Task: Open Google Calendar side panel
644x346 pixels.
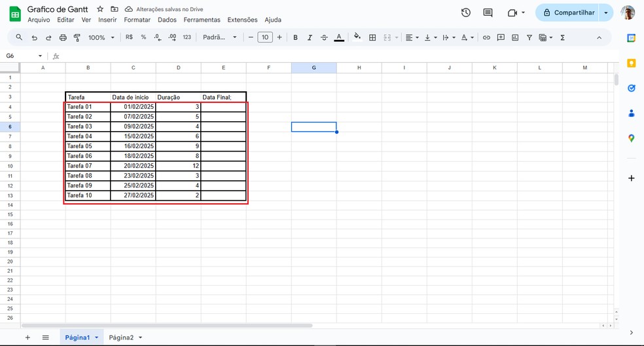Action: pyautogui.click(x=632, y=38)
